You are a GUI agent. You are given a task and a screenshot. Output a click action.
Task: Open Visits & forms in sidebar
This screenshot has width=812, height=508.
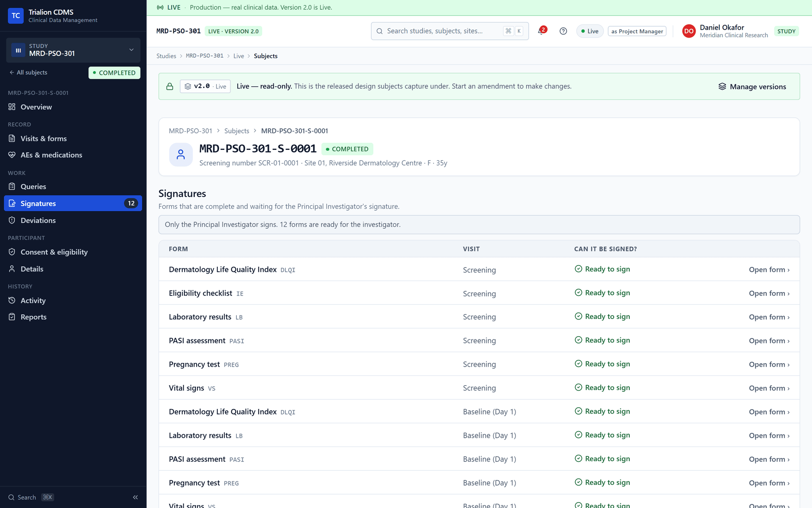coord(73,138)
